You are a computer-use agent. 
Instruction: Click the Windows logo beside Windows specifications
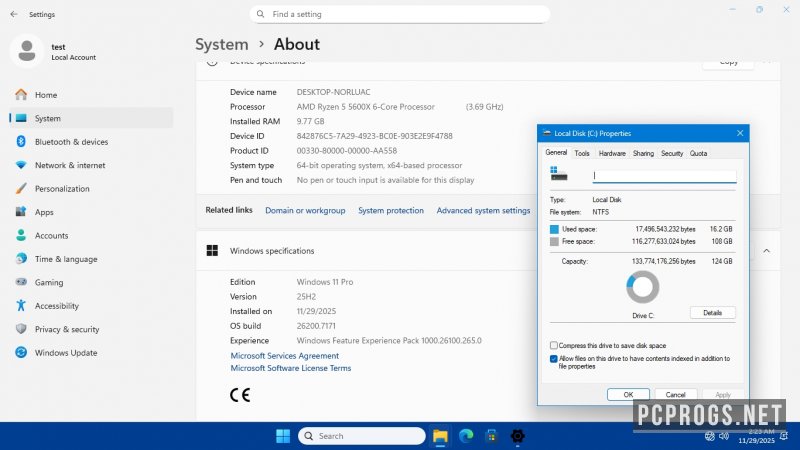(212, 251)
